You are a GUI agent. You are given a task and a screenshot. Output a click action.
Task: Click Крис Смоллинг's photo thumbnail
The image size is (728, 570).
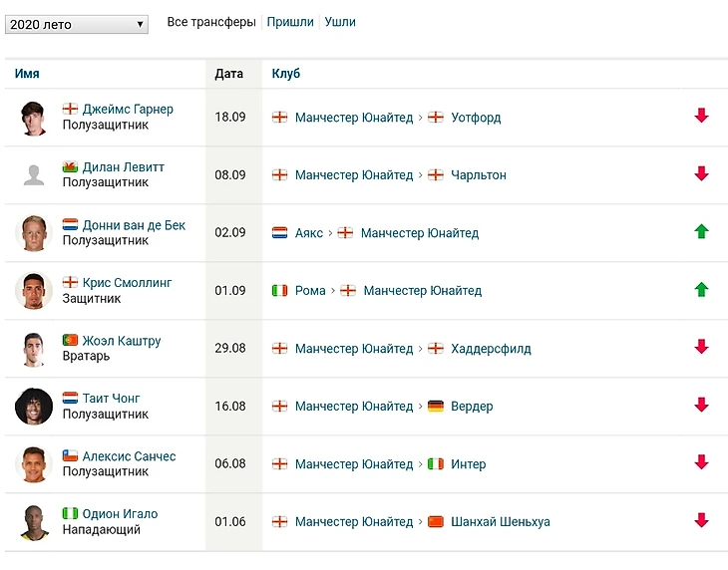(34, 290)
